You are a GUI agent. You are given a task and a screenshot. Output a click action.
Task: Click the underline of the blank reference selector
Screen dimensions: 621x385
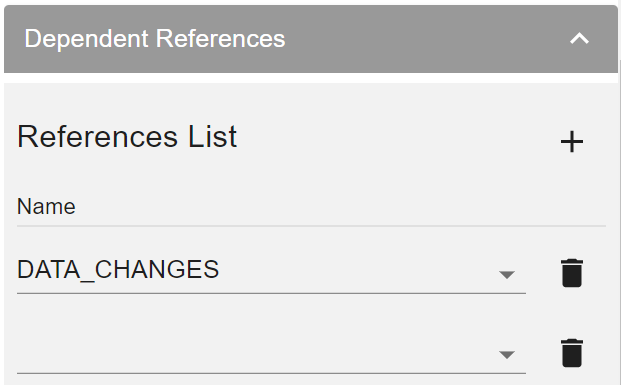[x=271, y=373]
